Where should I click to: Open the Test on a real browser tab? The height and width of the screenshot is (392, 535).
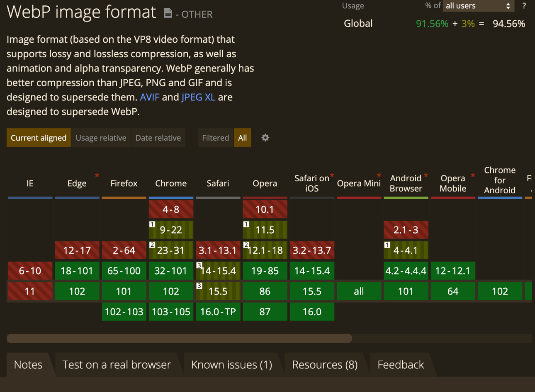(x=117, y=365)
